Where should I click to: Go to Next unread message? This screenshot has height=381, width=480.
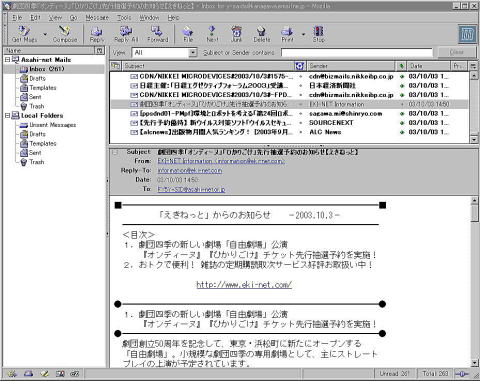click(x=212, y=34)
